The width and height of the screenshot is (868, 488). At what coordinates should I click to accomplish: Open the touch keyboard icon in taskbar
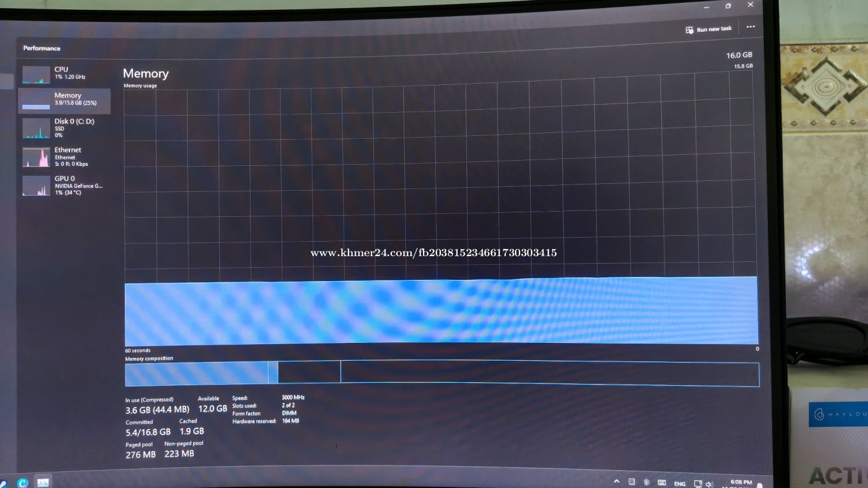(661, 482)
